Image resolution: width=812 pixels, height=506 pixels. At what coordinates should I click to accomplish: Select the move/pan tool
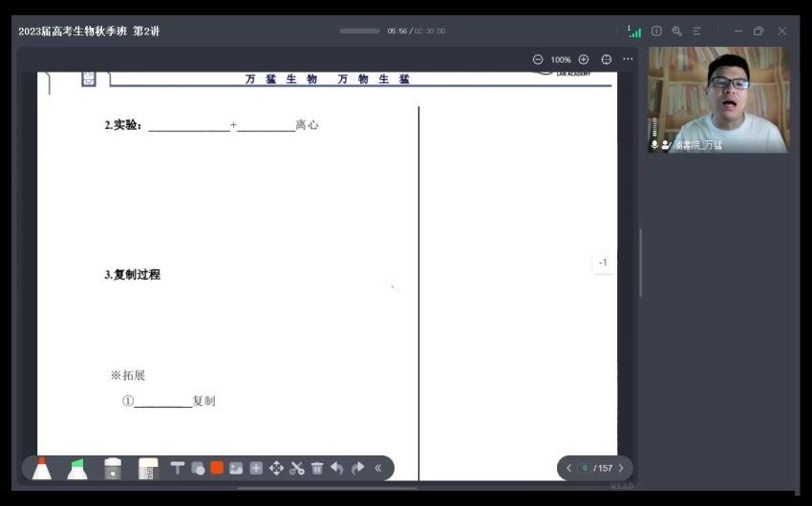276,468
